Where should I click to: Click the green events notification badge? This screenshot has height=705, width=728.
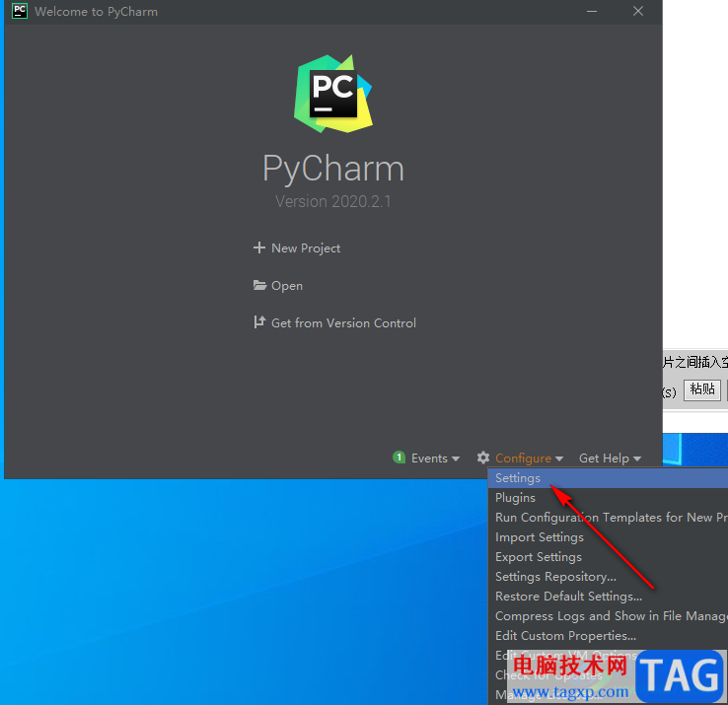[x=399, y=458]
